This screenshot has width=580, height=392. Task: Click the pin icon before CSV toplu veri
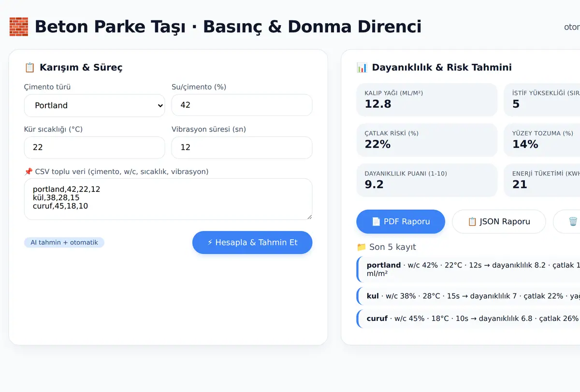click(29, 172)
